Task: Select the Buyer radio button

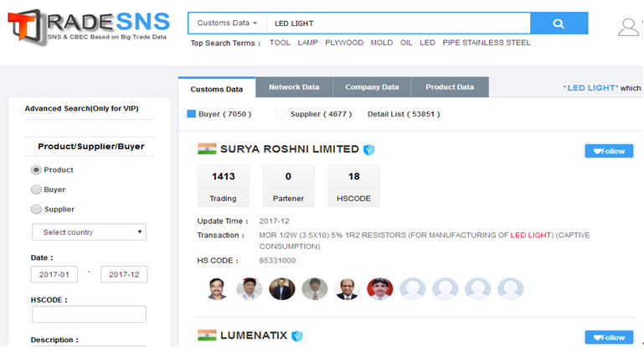Action: [x=36, y=189]
